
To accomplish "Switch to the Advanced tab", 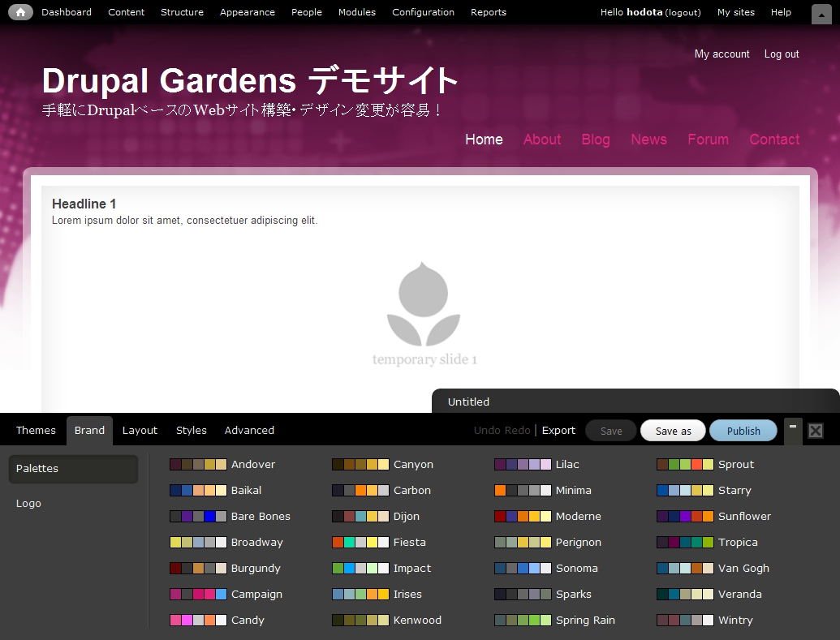I will 249,430.
